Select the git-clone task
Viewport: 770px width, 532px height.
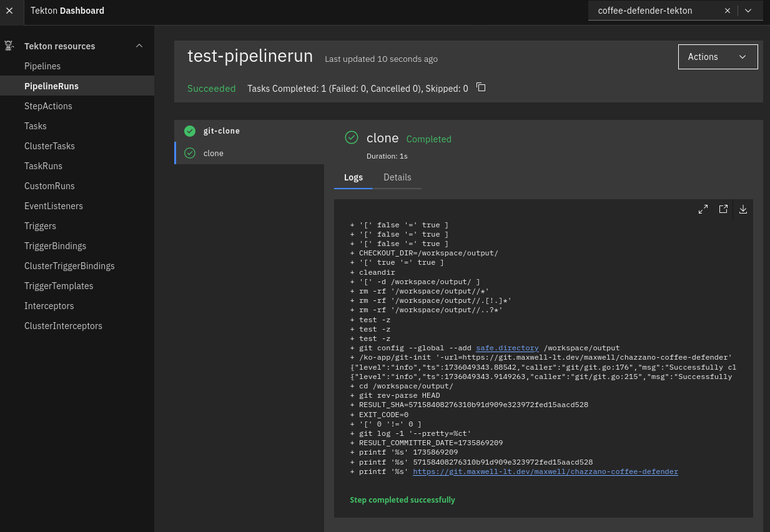[x=249, y=131]
